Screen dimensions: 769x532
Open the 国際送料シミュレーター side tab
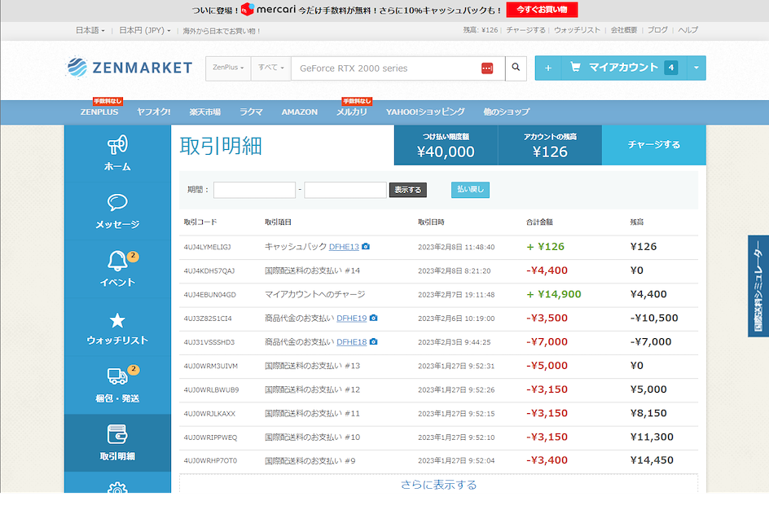(758, 286)
